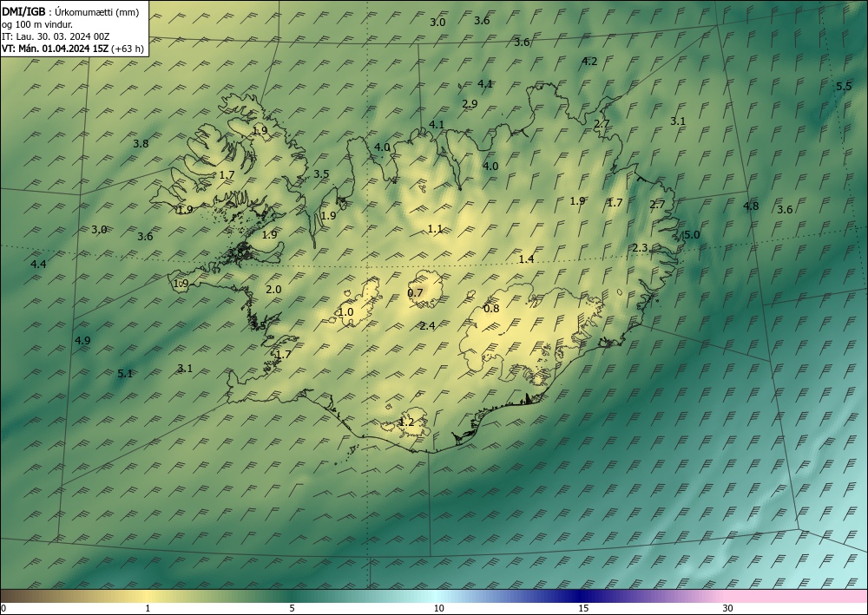Click the color scale label 10
This screenshot has height=615, width=868.
pyautogui.click(x=438, y=609)
